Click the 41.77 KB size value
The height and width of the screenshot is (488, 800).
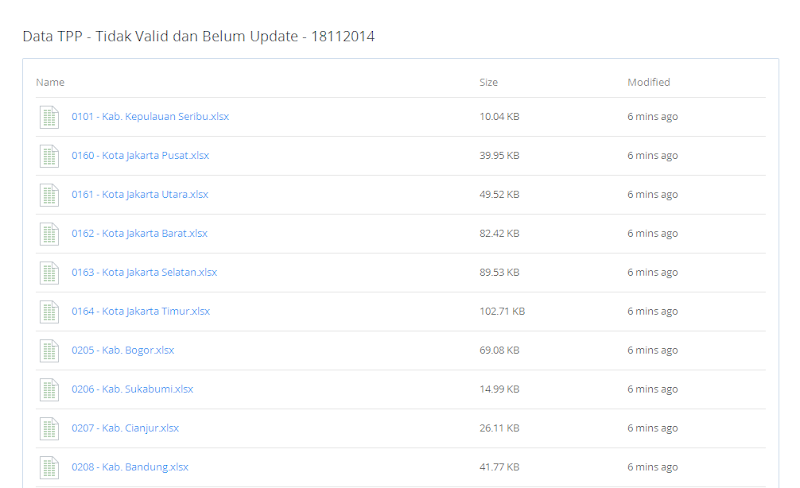499,467
